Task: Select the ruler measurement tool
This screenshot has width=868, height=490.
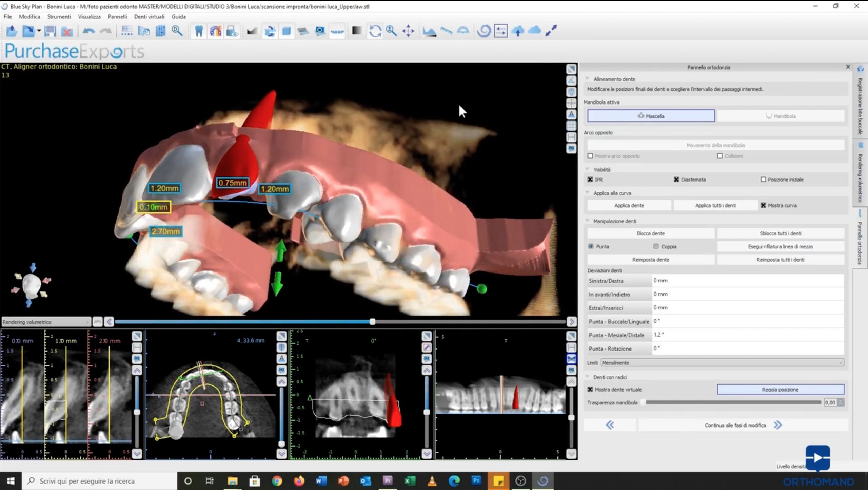Action: coord(446,31)
